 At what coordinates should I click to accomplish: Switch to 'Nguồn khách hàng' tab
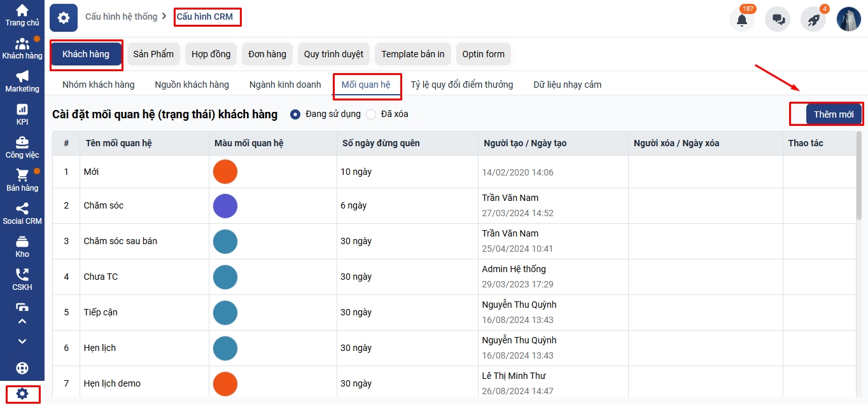click(192, 85)
